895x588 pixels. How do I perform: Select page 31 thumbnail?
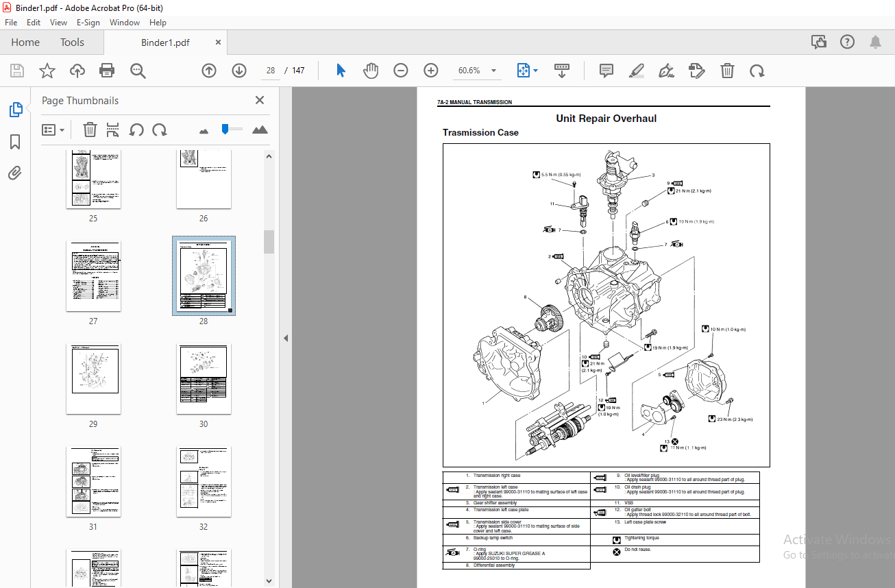93,482
